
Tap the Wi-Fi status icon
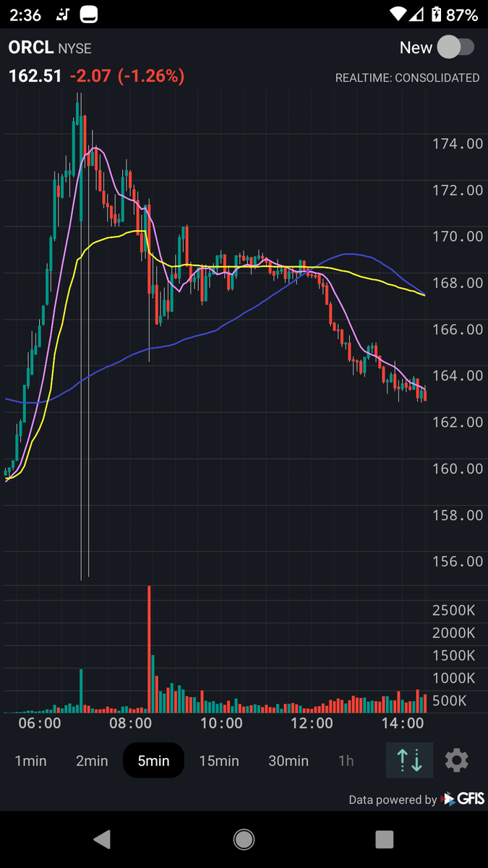click(398, 14)
